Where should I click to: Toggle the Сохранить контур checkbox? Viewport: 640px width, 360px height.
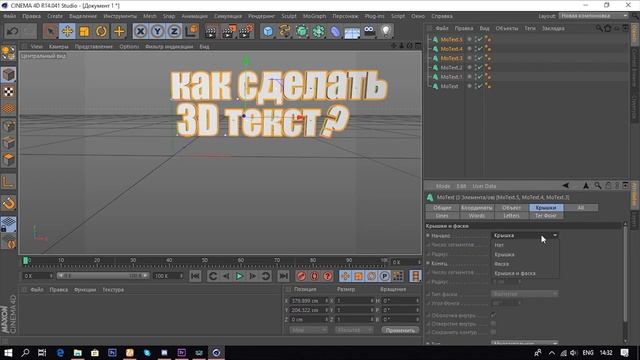[x=493, y=332]
